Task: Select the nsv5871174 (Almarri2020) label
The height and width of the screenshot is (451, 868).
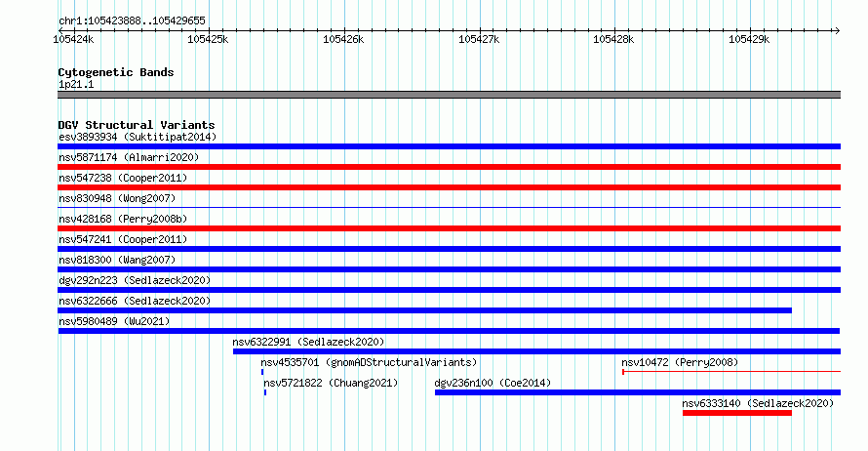Action: pos(129,157)
